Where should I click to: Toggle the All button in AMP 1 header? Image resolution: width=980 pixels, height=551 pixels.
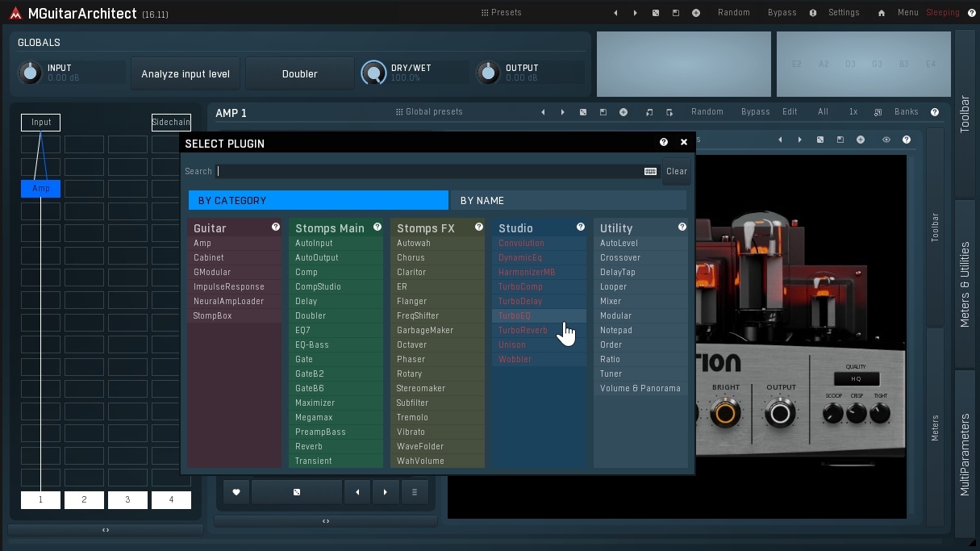click(824, 112)
